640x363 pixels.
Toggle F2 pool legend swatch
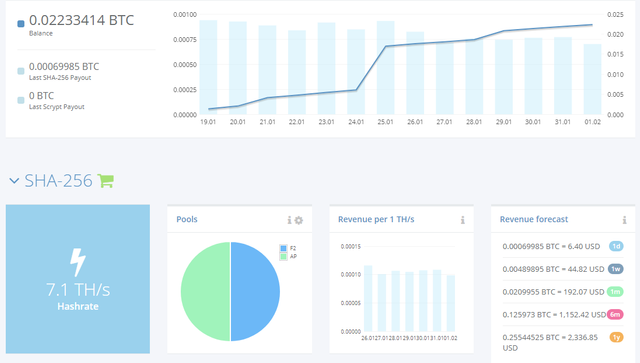pos(283,248)
